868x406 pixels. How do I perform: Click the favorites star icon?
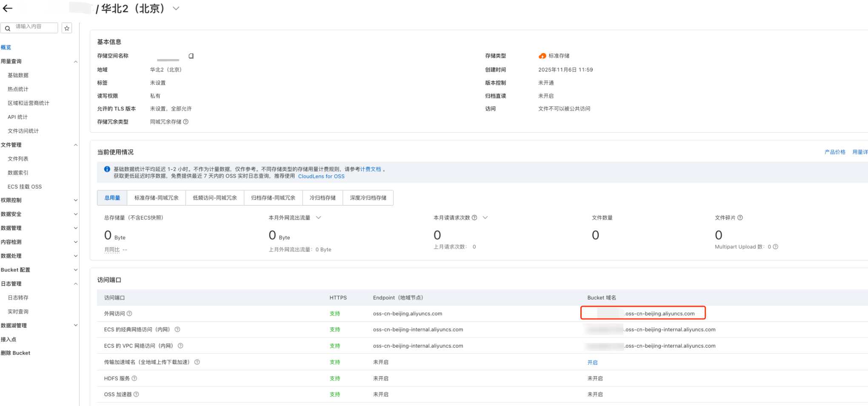point(67,28)
